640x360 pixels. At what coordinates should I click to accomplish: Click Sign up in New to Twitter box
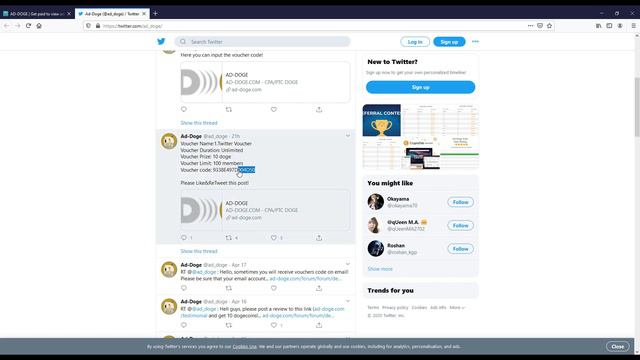point(420,87)
